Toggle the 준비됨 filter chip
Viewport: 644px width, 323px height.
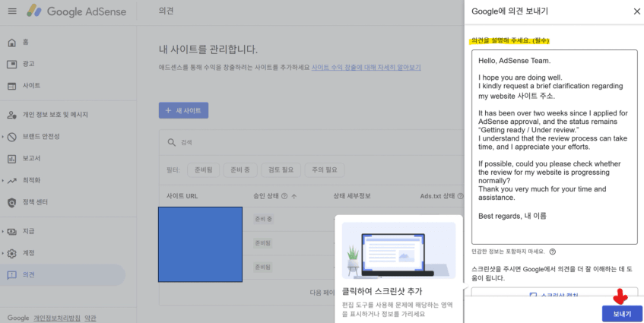click(204, 170)
